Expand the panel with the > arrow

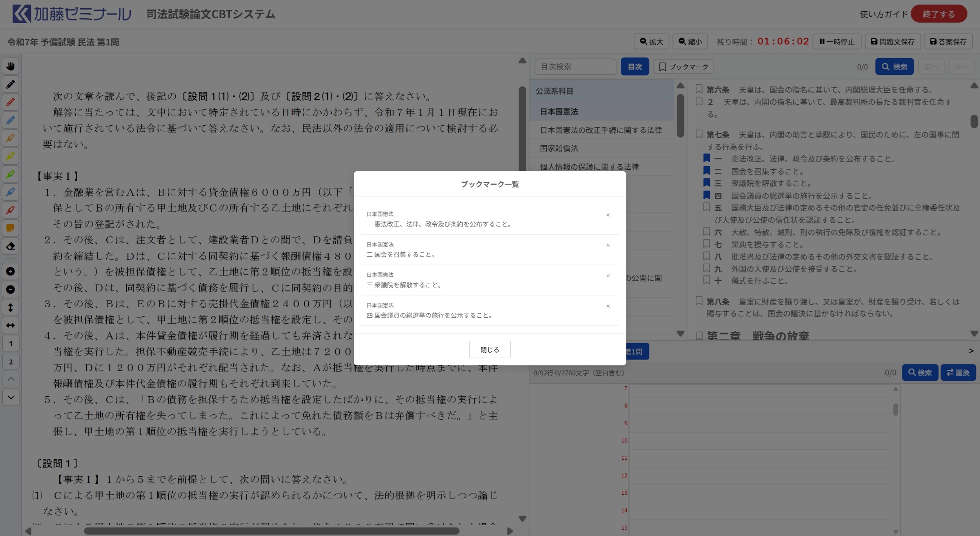click(971, 351)
